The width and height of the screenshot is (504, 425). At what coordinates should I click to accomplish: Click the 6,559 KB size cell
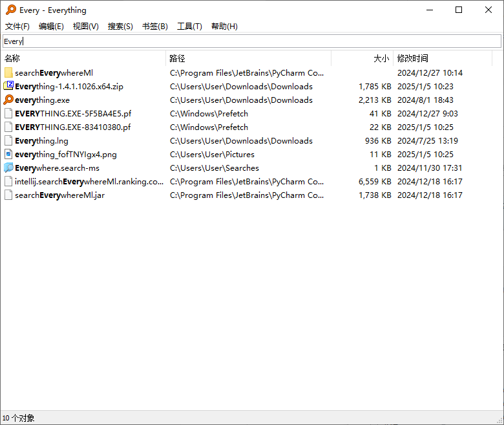[375, 182]
